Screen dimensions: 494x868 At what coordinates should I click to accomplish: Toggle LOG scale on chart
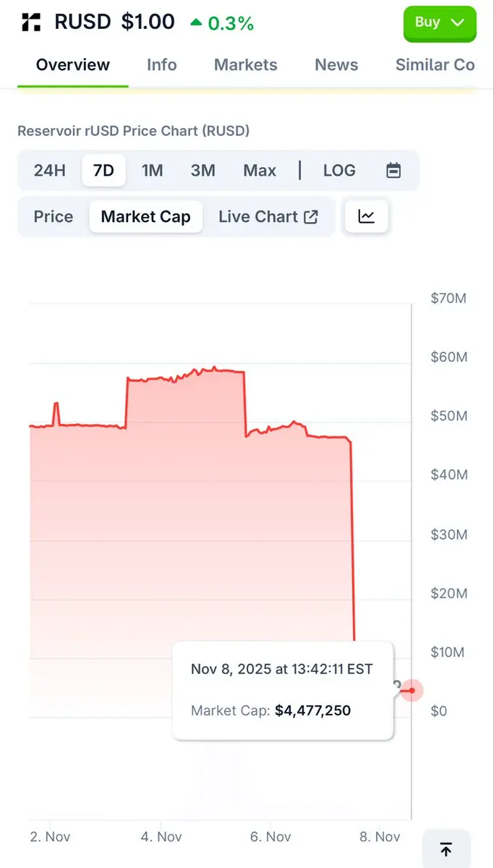pyautogui.click(x=339, y=171)
